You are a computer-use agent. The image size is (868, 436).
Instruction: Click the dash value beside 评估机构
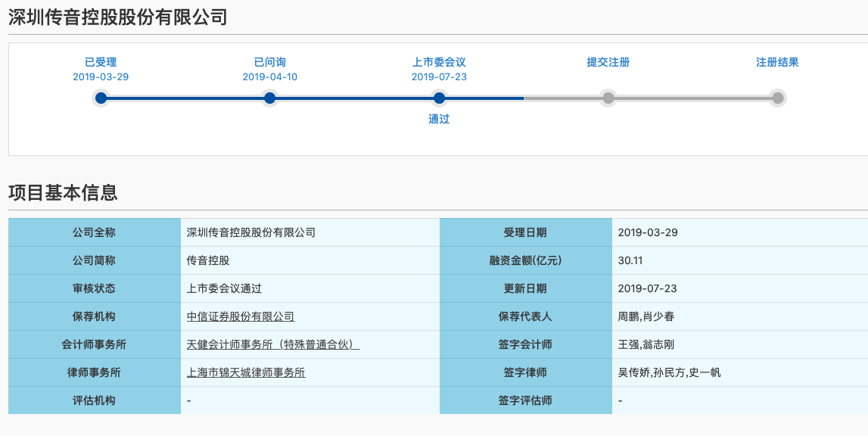(x=188, y=400)
